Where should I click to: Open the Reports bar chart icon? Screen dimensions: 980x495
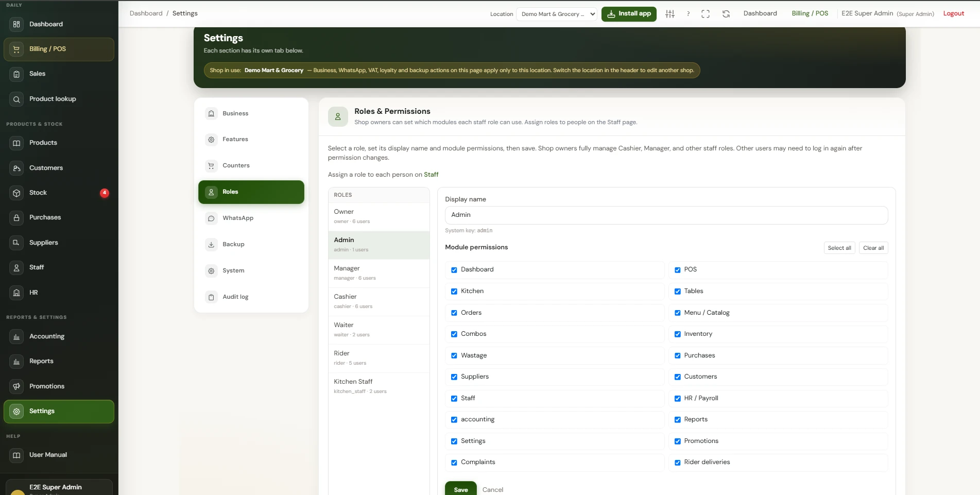coord(16,362)
